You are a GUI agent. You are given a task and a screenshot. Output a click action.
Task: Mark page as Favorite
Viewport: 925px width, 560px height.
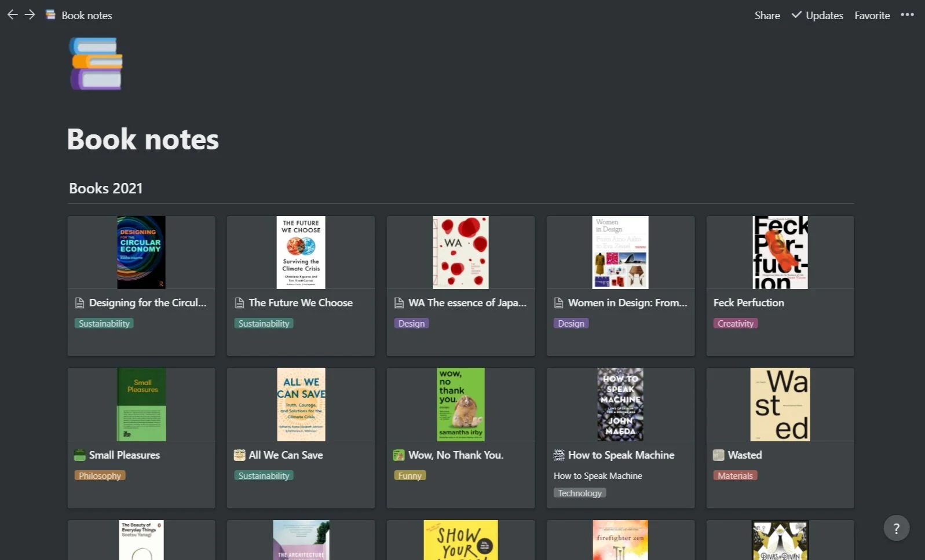[872, 16]
